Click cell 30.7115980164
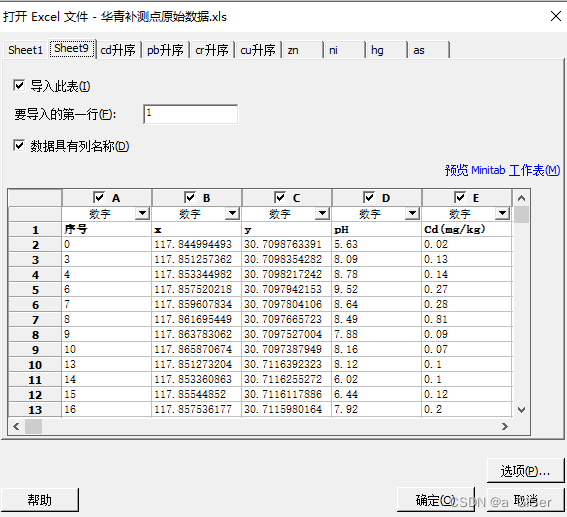The width and height of the screenshot is (567, 517). click(286, 410)
